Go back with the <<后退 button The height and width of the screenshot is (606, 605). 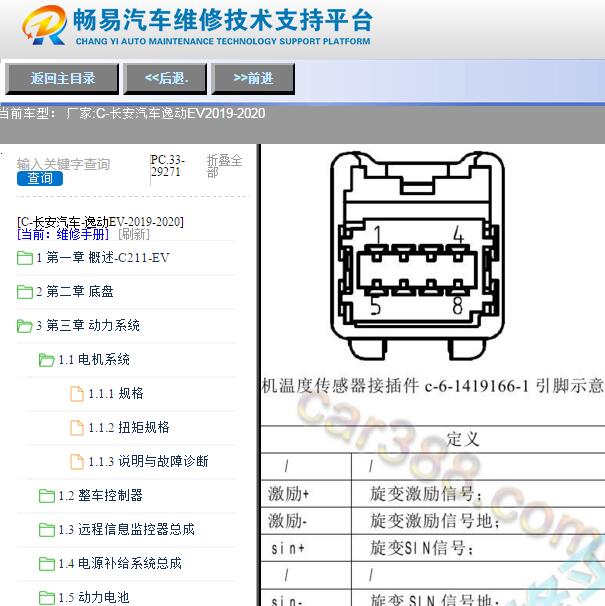(x=165, y=79)
